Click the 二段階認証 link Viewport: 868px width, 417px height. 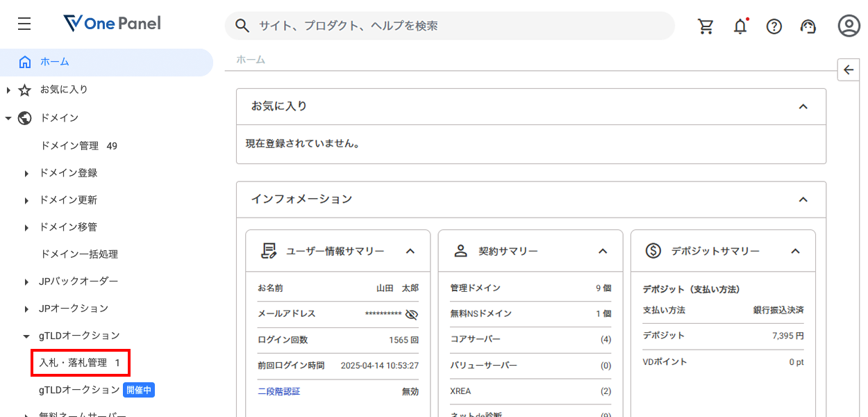(278, 391)
